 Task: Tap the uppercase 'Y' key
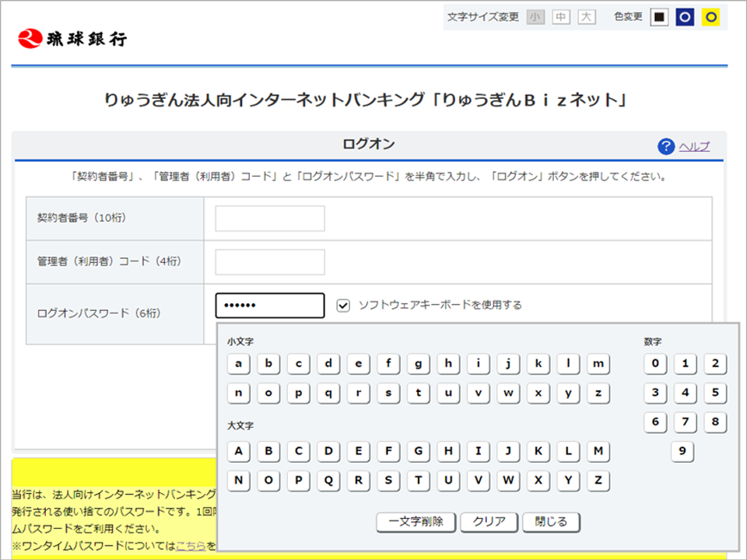[x=568, y=481]
